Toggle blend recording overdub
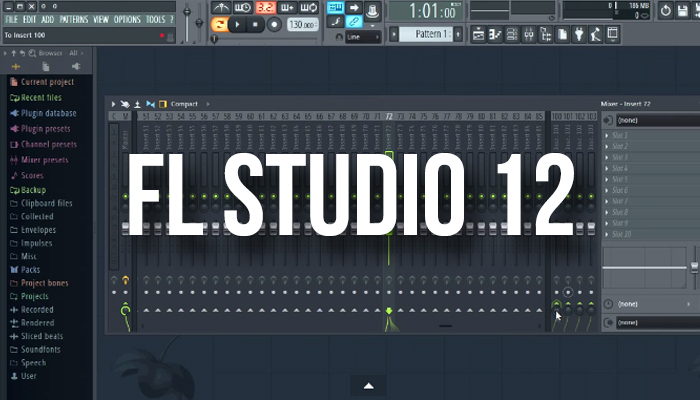 pyautogui.click(x=287, y=8)
